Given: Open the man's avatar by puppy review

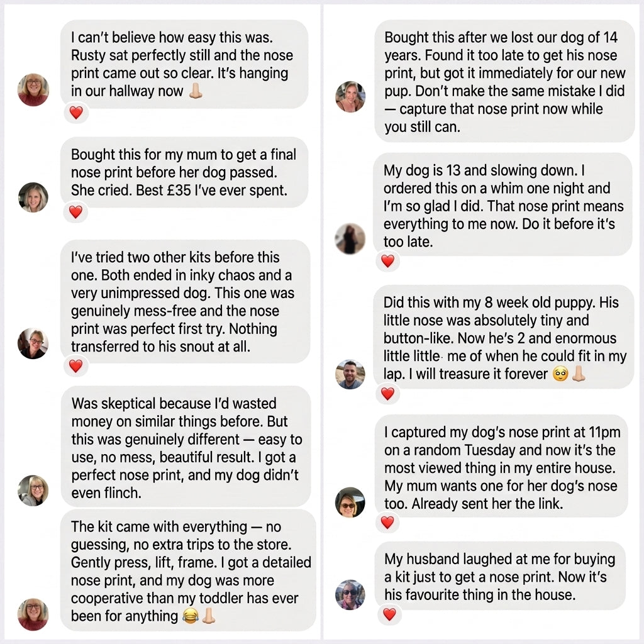Looking at the screenshot, I should 350,374.
